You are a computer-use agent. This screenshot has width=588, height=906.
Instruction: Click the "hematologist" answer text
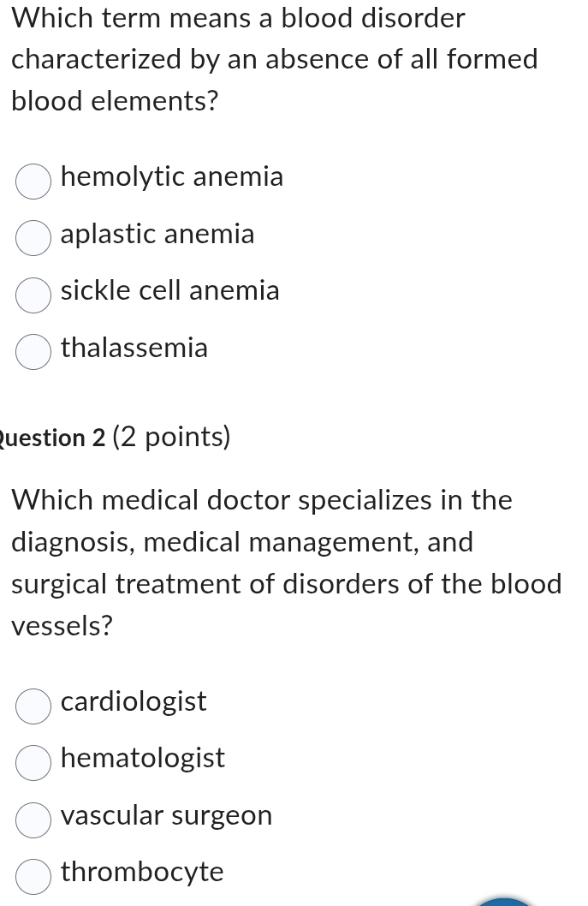[143, 758]
